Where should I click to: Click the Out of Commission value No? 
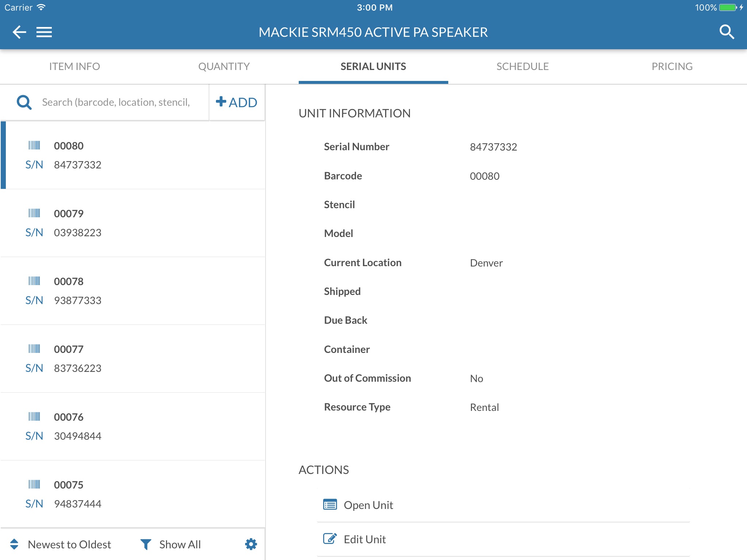(x=476, y=378)
